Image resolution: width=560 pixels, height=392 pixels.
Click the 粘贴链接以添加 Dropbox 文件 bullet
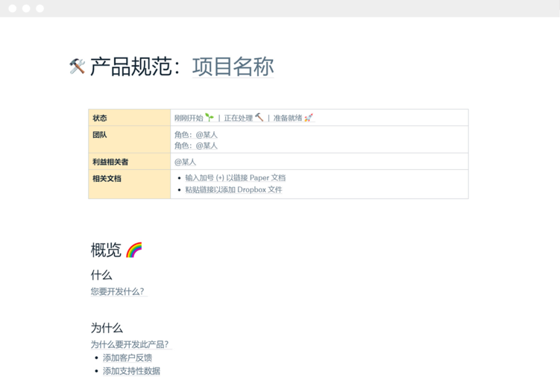point(233,190)
